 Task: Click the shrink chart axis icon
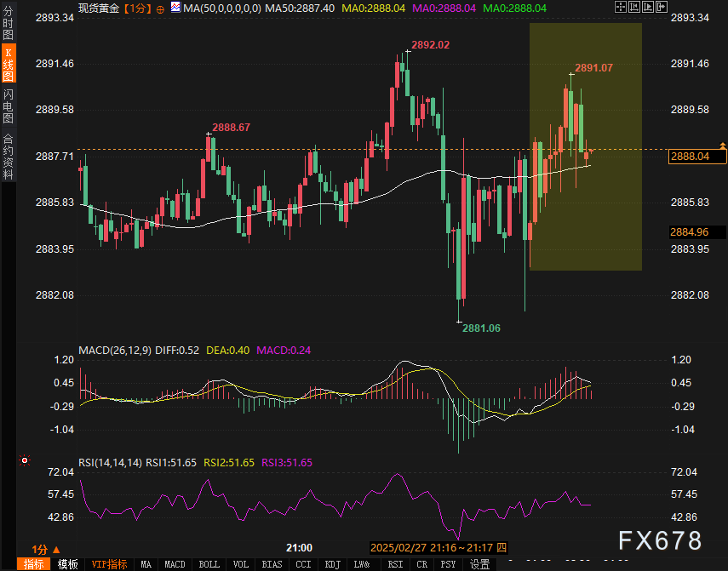(634, 7)
